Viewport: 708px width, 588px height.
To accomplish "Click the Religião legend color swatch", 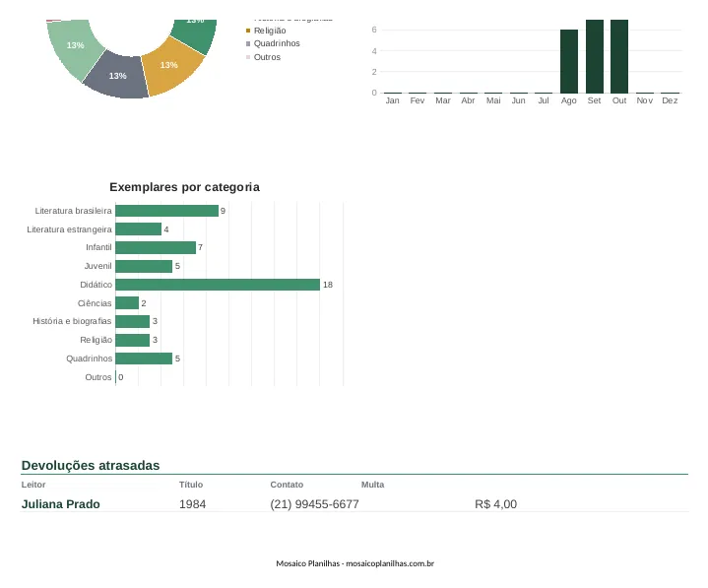I will click(248, 31).
